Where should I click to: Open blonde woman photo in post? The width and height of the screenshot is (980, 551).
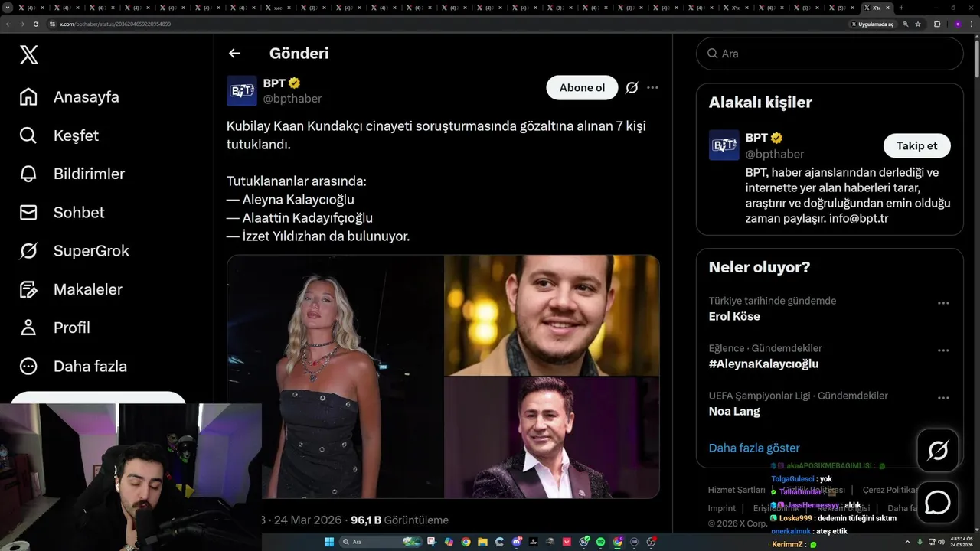[335, 377]
